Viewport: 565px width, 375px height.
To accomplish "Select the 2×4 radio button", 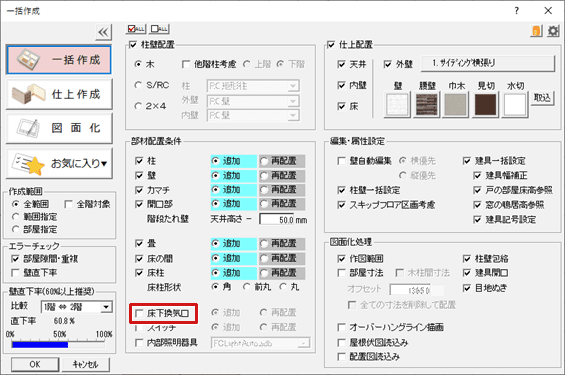I will 138,106.
